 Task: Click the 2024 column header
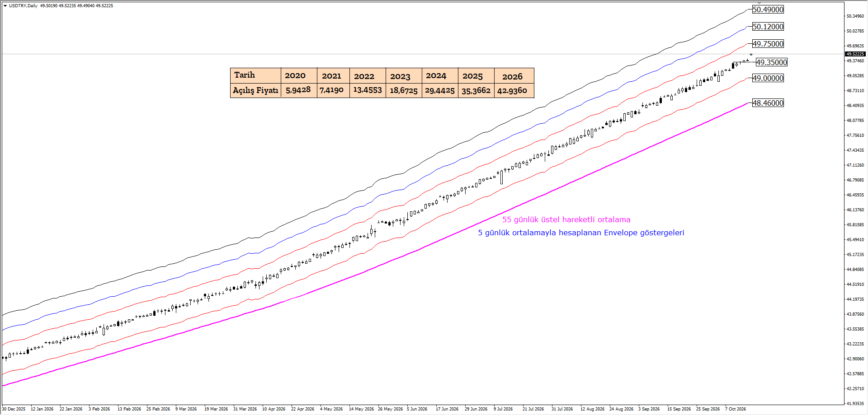pyautogui.click(x=440, y=75)
